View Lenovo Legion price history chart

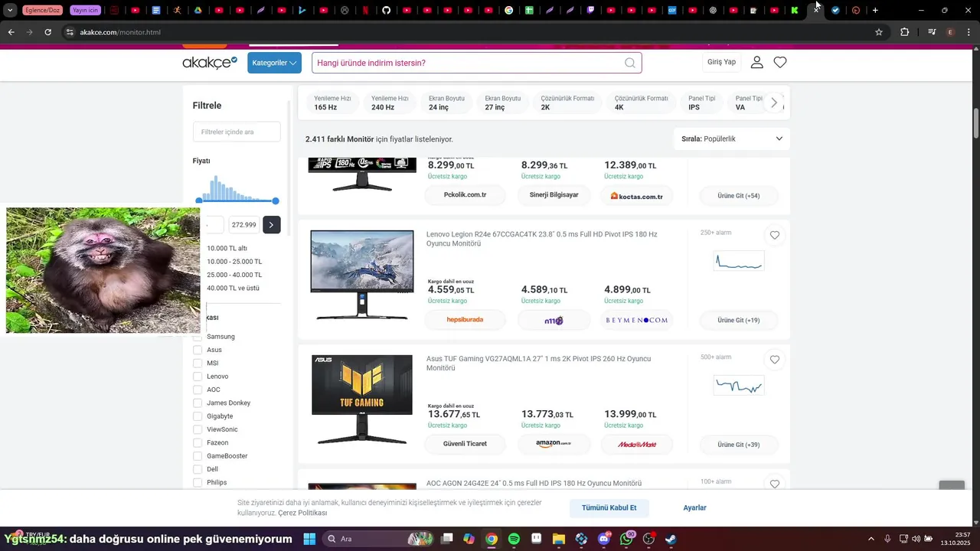739,261
